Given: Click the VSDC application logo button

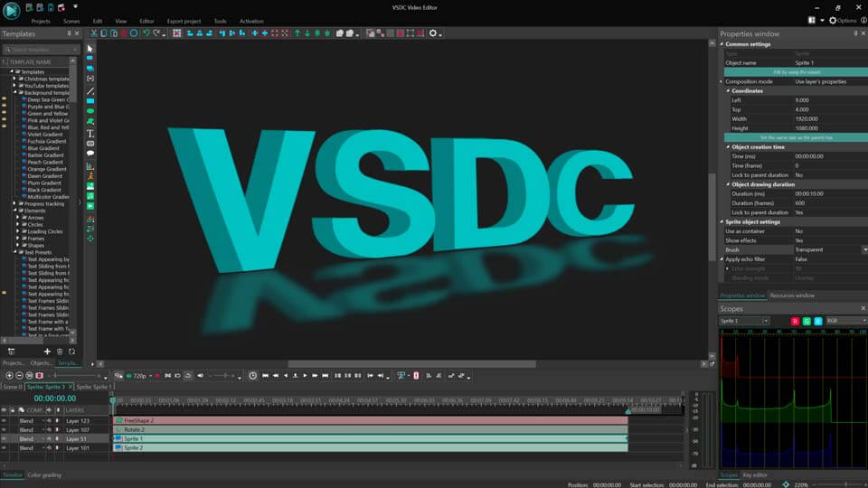Looking at the screenshot, I should (x=11, y=10).
